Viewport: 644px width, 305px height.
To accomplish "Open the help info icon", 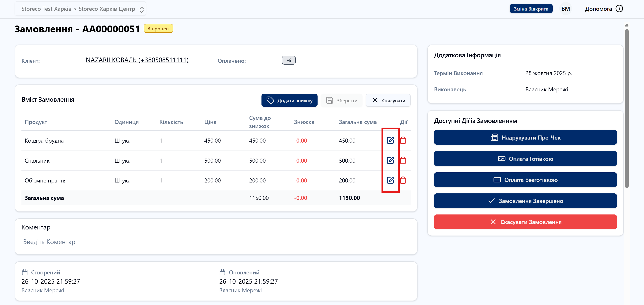I will point(619,9).
